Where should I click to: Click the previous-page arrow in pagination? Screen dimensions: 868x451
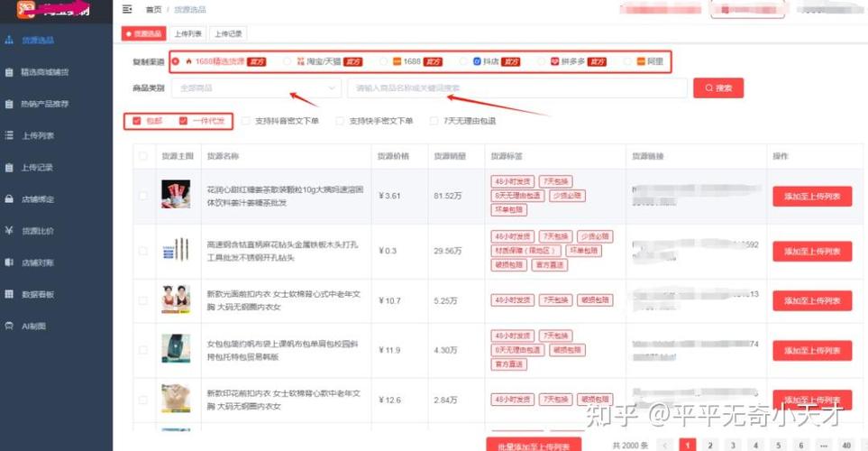pyautogui.click(x=665, y=445)
